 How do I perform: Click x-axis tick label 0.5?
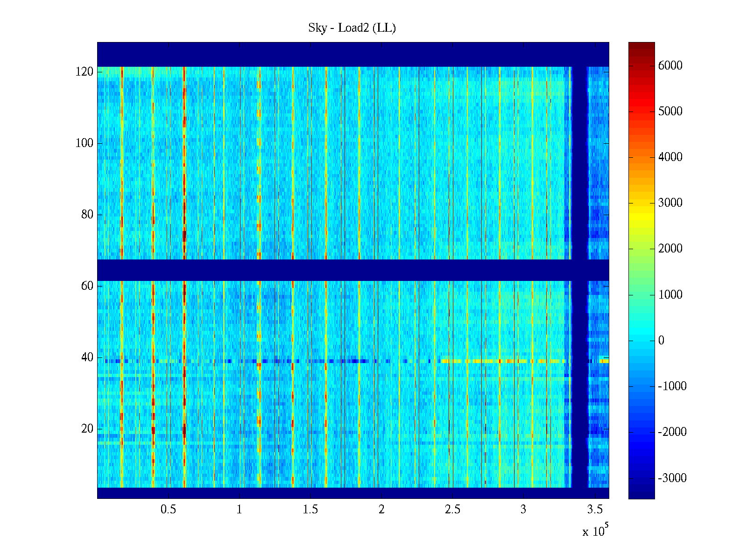click(168, 510)
